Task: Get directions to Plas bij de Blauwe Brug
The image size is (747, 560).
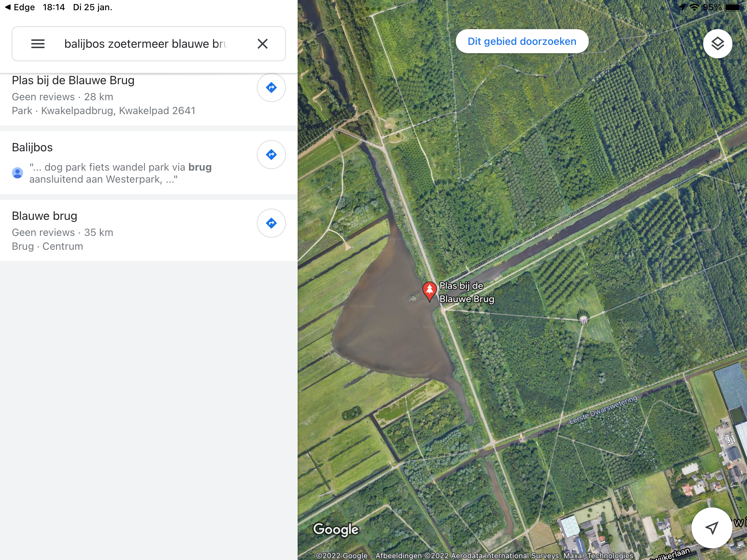Action: tap(271, 87)
